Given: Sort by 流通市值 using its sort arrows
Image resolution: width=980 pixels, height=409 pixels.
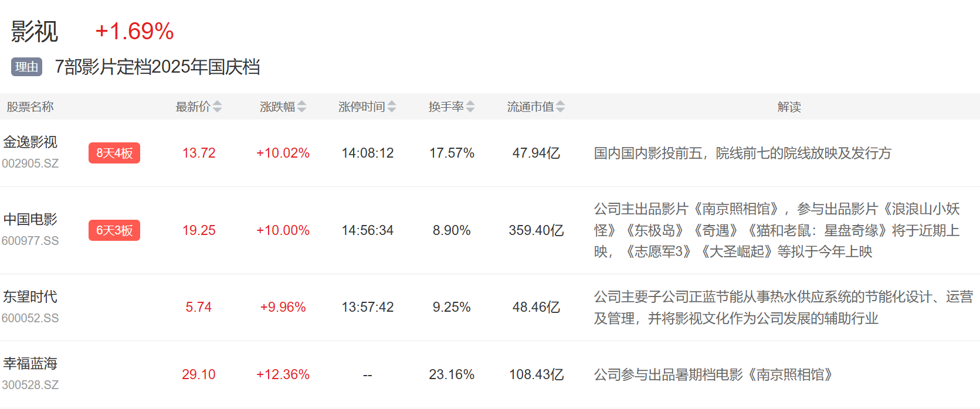Looking at the screenshot, I should (x=561, y=107).
